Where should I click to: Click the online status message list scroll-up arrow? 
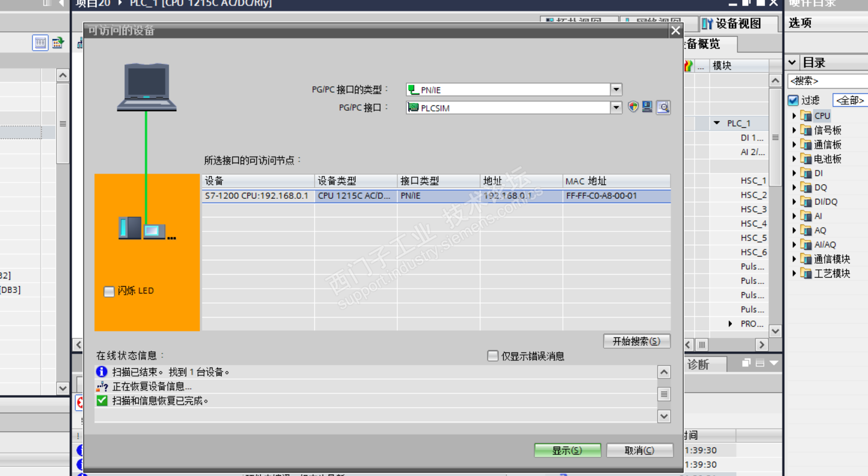click(664, 372)
